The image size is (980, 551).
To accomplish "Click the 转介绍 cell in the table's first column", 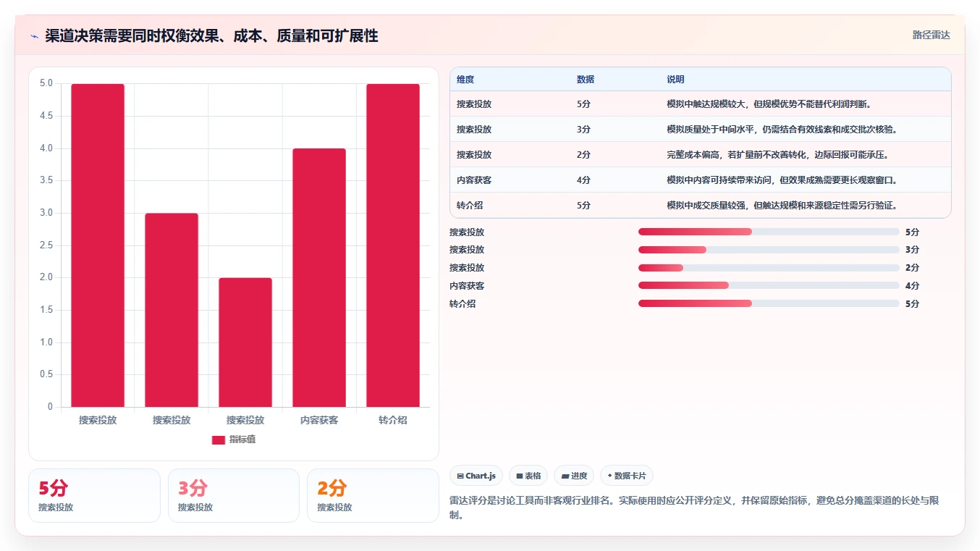I will click(x=470, y=206).
